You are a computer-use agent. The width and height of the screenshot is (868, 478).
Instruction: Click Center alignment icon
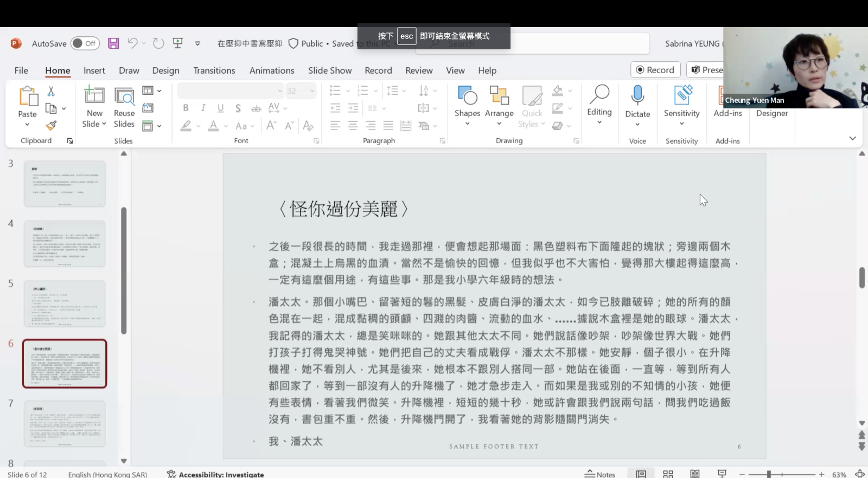[x=353, y=126]
